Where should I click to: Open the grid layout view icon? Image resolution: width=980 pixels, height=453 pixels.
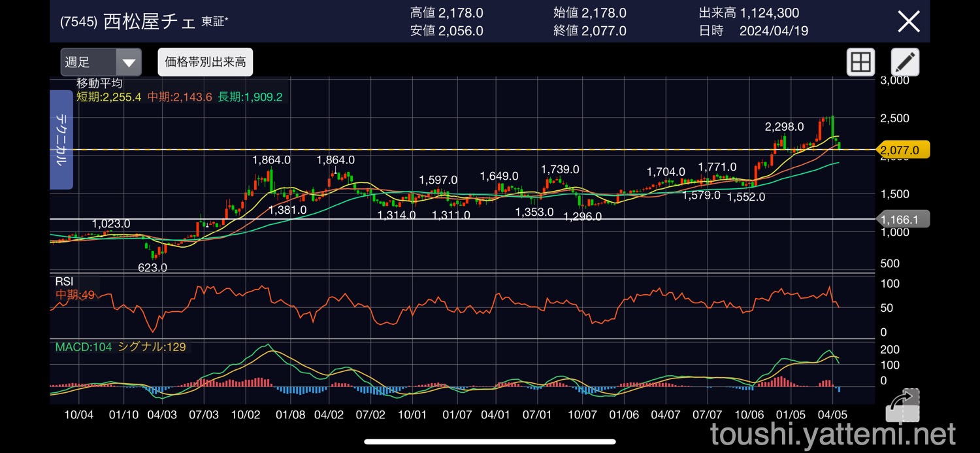click(860, 63)
